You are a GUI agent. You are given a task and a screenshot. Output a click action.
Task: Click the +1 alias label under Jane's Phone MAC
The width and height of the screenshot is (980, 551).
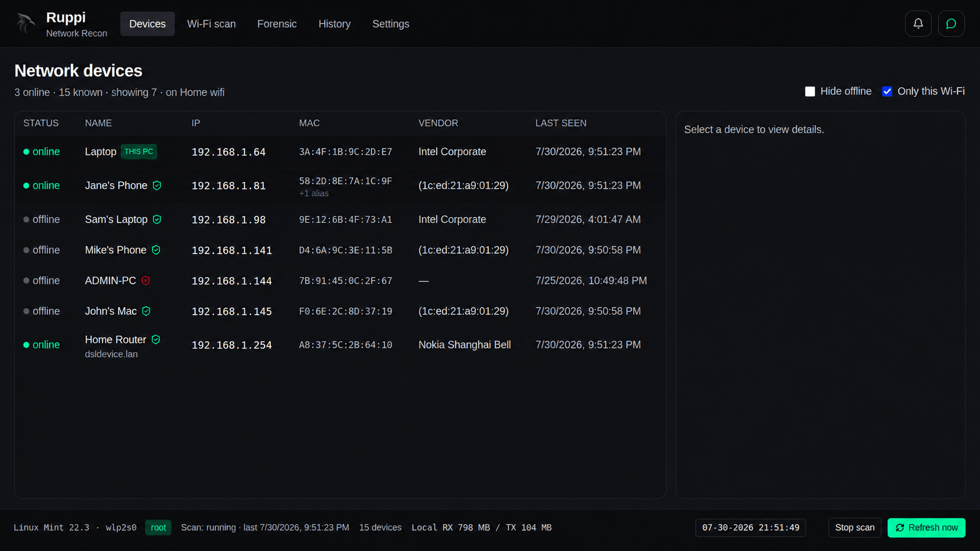click(314, 193)
